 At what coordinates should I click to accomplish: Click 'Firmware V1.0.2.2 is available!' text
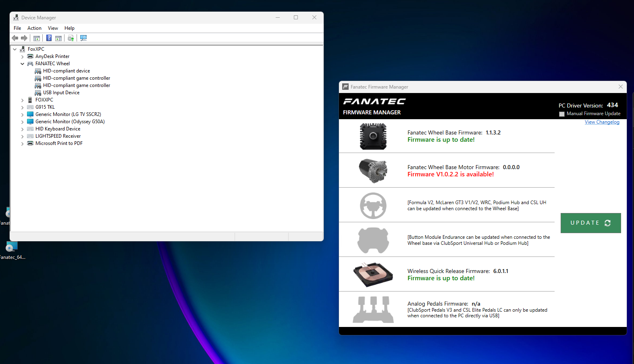coord(450,174)
